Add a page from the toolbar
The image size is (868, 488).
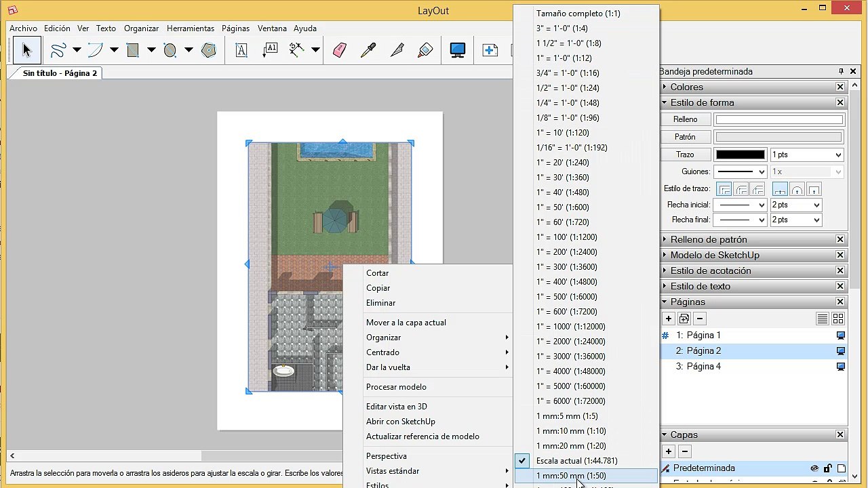click(x=490, y=50)
